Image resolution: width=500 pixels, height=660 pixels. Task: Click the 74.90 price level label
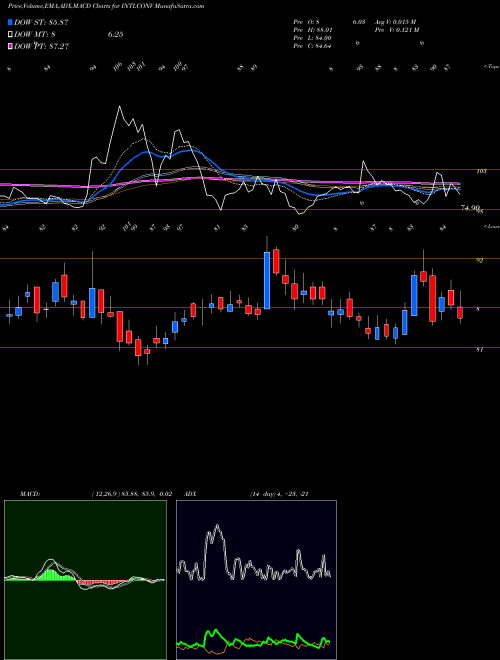point(471,208)
